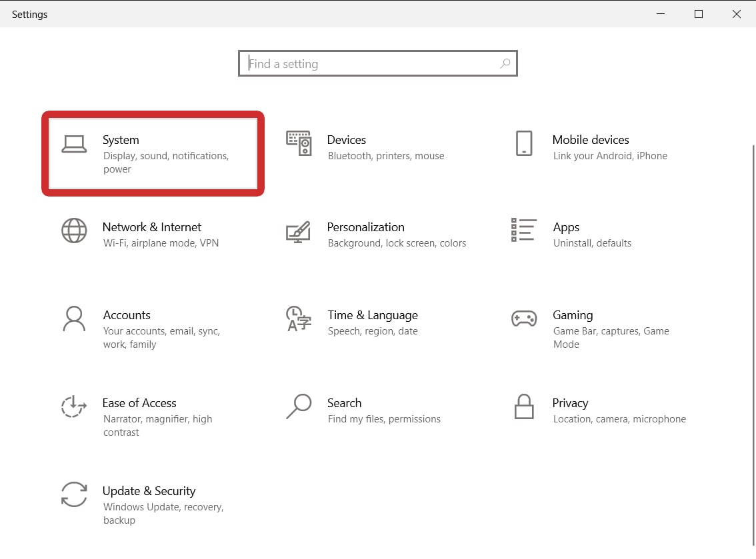This screenshot has height=559, width=756.
Task: Minimize the Settings window
Action: pyautogui.click(x=661, y=14)
